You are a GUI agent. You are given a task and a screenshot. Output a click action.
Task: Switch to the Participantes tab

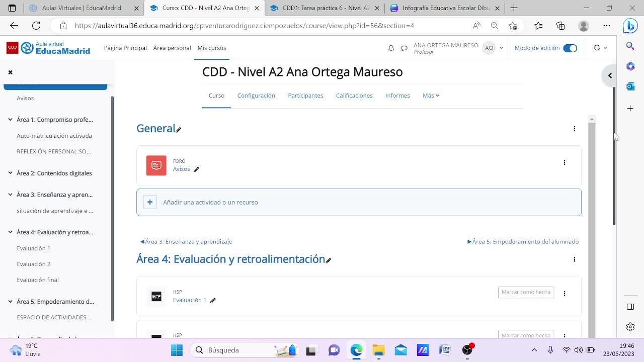click(305, 96)
